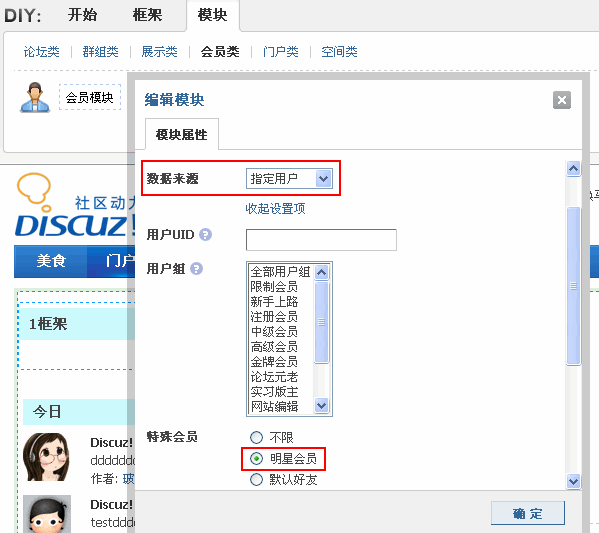Click the 会员模块 dashed button

pos(90,97)
